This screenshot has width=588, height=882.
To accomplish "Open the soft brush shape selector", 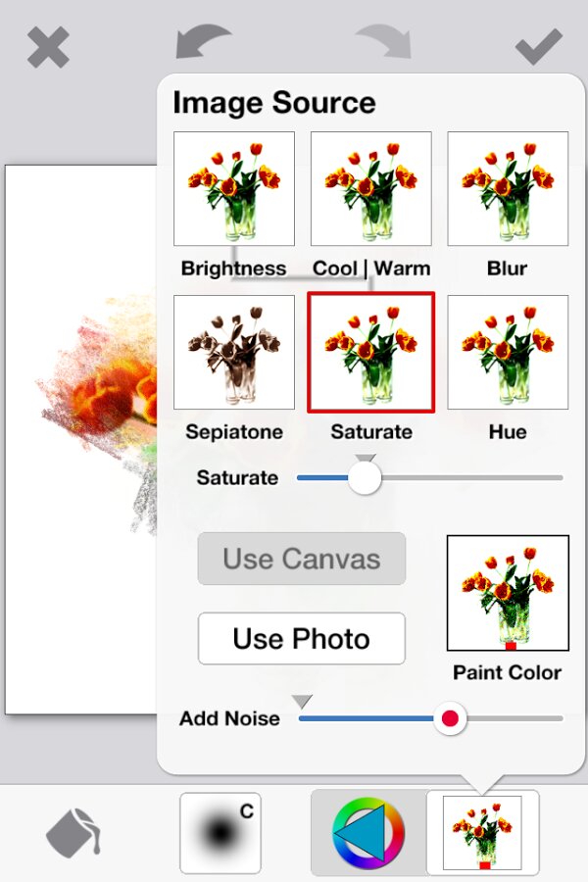I will coord(220,833).
